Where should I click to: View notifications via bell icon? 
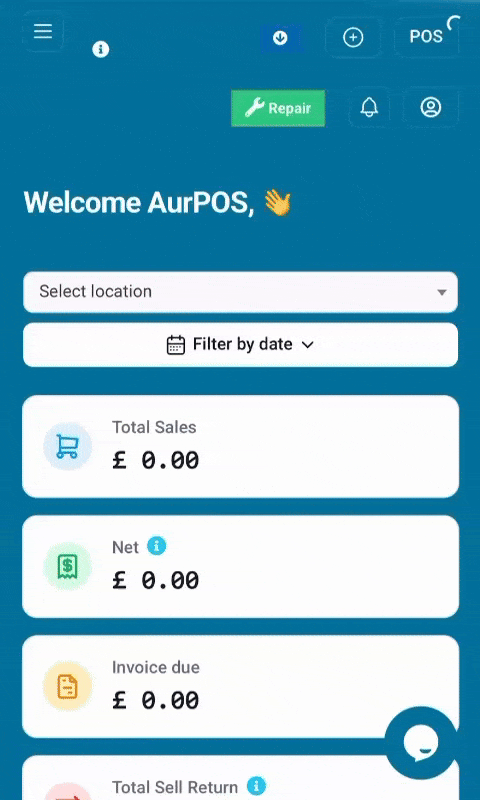pyautogui.click(x=369, y=107)
